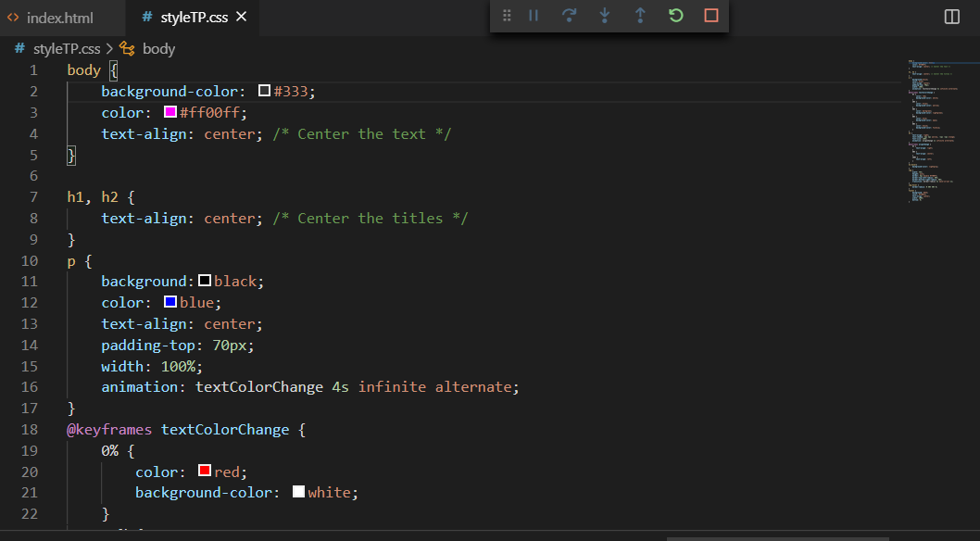Click the HTML file icon on index.html tab

[x=13, y=18]
